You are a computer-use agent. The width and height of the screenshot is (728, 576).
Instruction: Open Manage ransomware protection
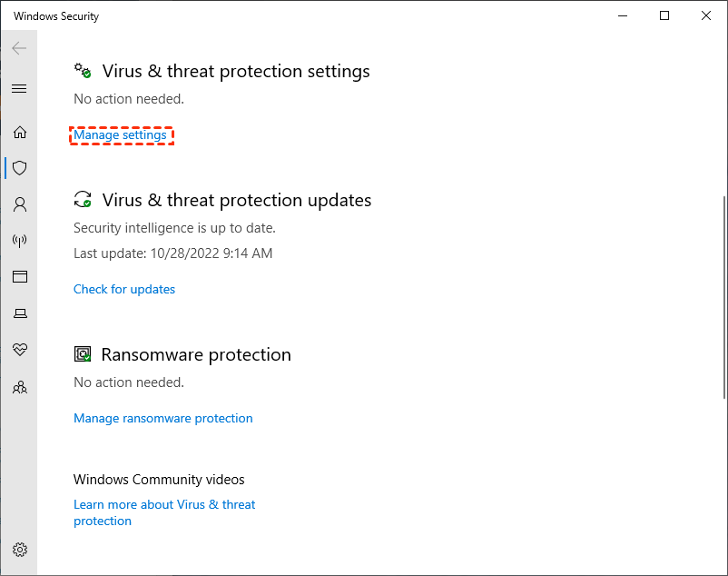[162, 418]
